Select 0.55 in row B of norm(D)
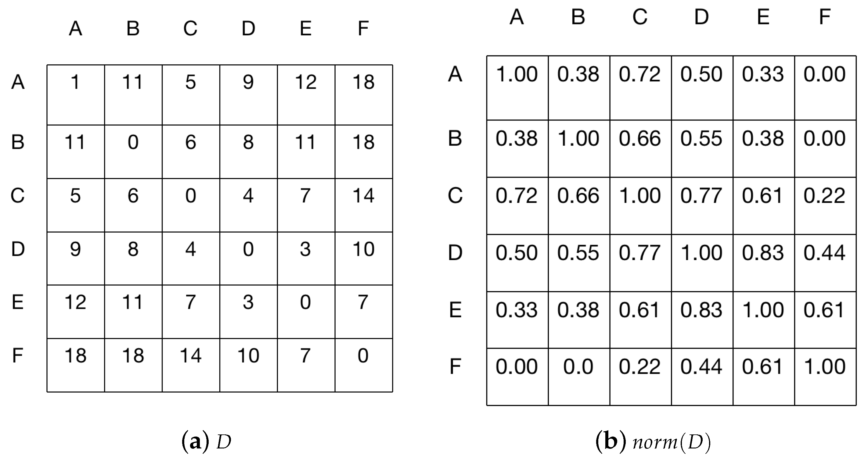This screenshot has height=464, width=868. pyautogui.click(x=701, y=138)
